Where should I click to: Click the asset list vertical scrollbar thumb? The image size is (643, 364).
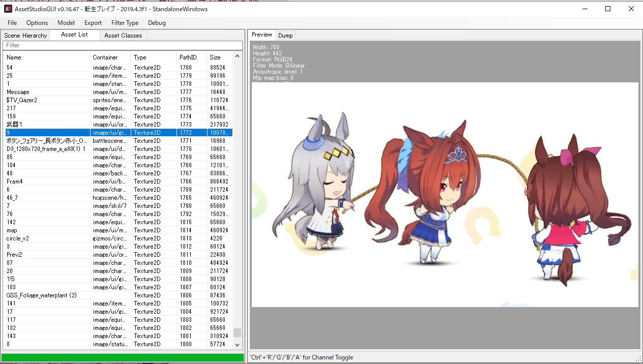point(237,332)
